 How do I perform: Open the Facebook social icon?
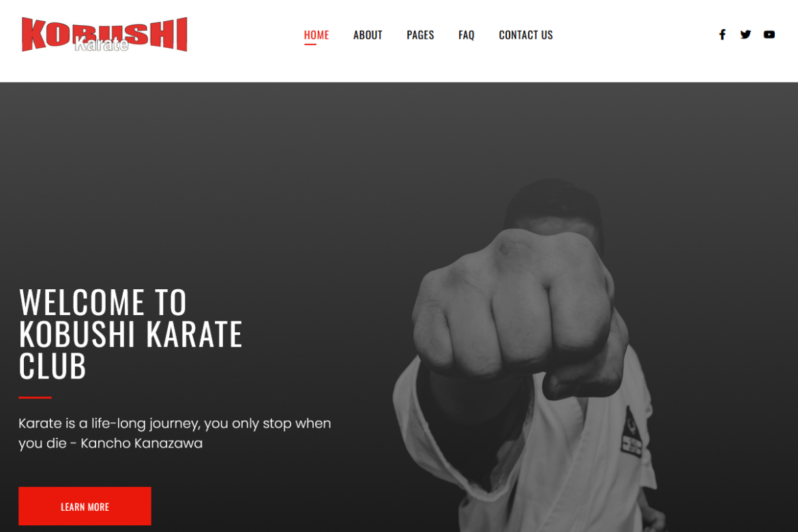(722, 35)
